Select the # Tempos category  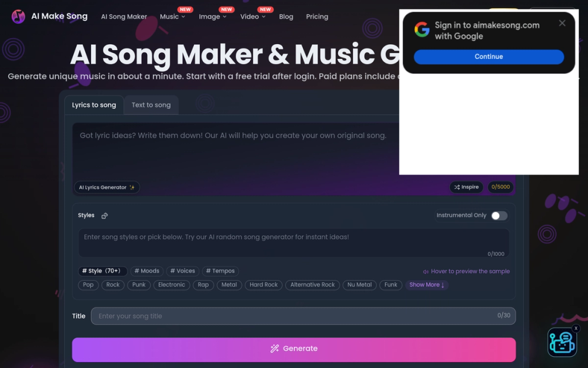220,271
